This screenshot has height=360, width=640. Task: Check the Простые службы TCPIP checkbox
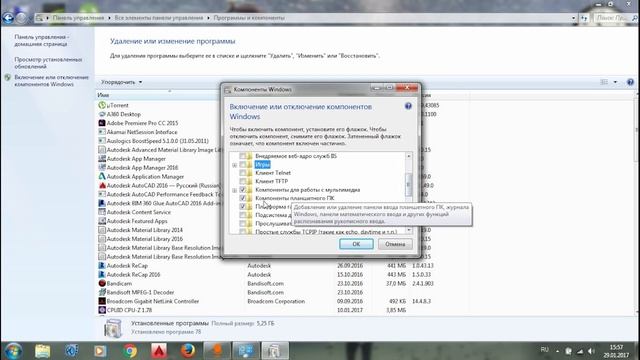242,231
